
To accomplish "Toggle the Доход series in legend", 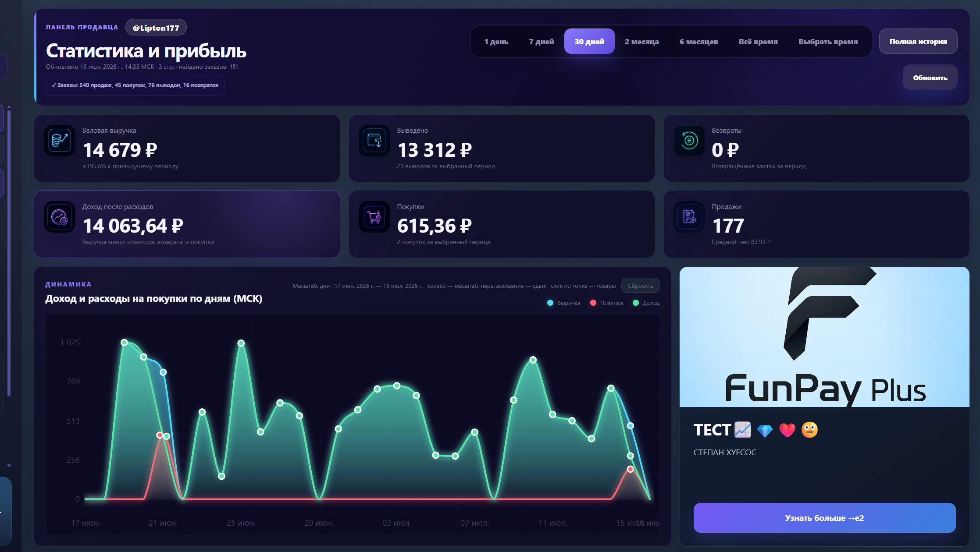I will click(x=646, y=303).
